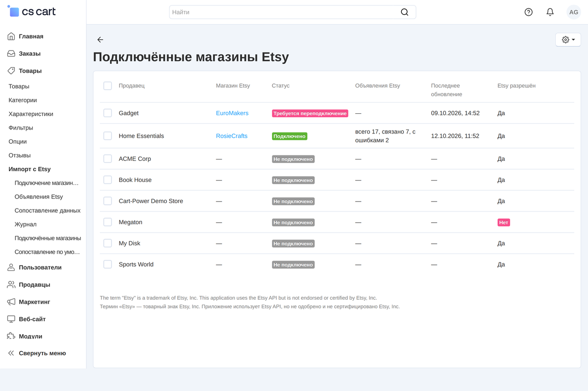Click the Статус column header
Viewport: 588px width, 391px height.
coord(281,86)
